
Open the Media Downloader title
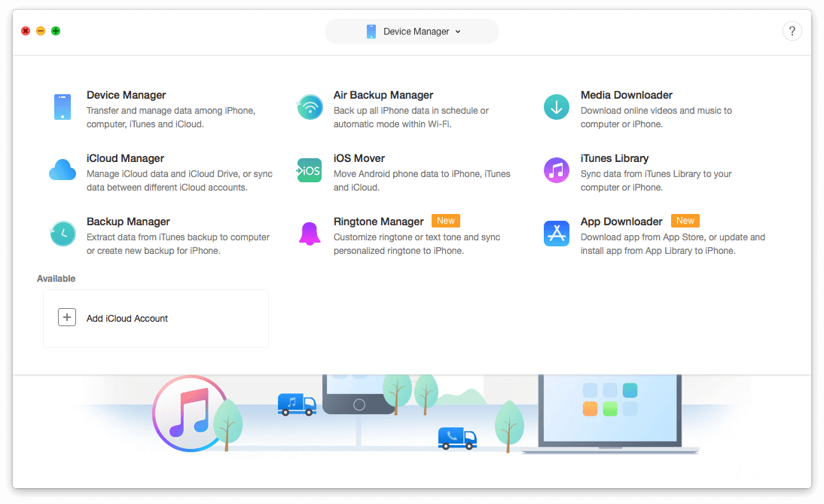[627, 95]
